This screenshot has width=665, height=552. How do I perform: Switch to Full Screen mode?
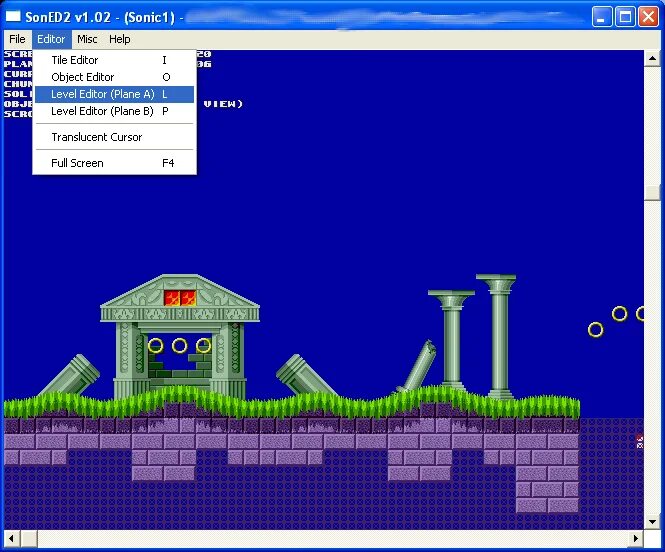(x=114, y=163)
